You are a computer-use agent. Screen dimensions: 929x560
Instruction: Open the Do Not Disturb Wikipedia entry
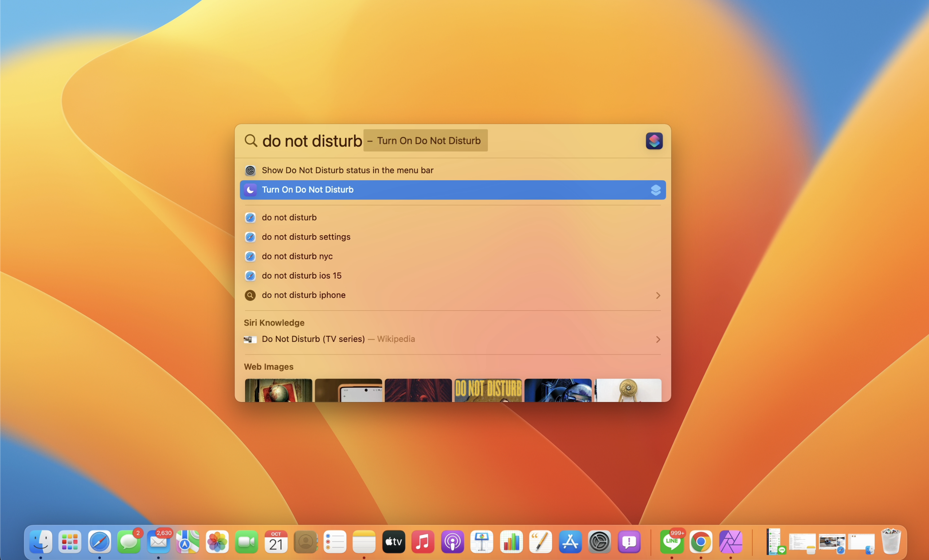(313, 339)
